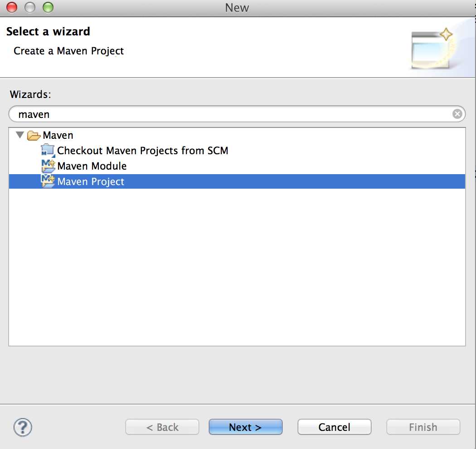Click the Maven folder icon
Viewport: 476px width, 449px height.
tap(34, 135)
